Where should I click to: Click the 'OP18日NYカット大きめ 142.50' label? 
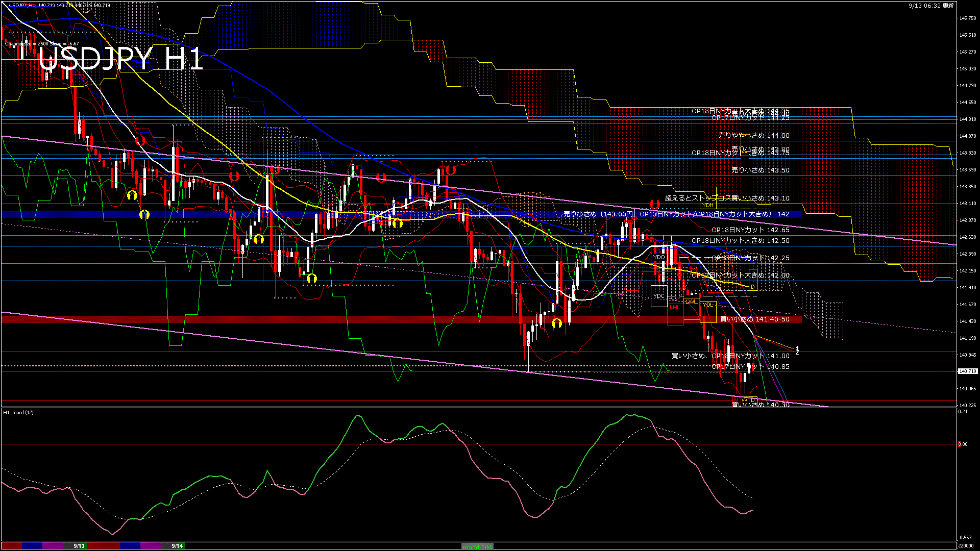741,241
